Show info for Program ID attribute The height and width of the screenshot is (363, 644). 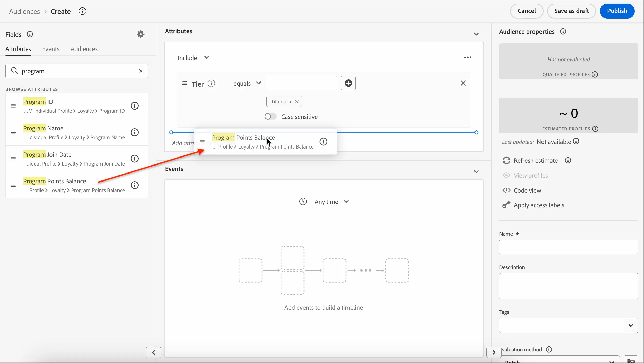tap(135, 106)
